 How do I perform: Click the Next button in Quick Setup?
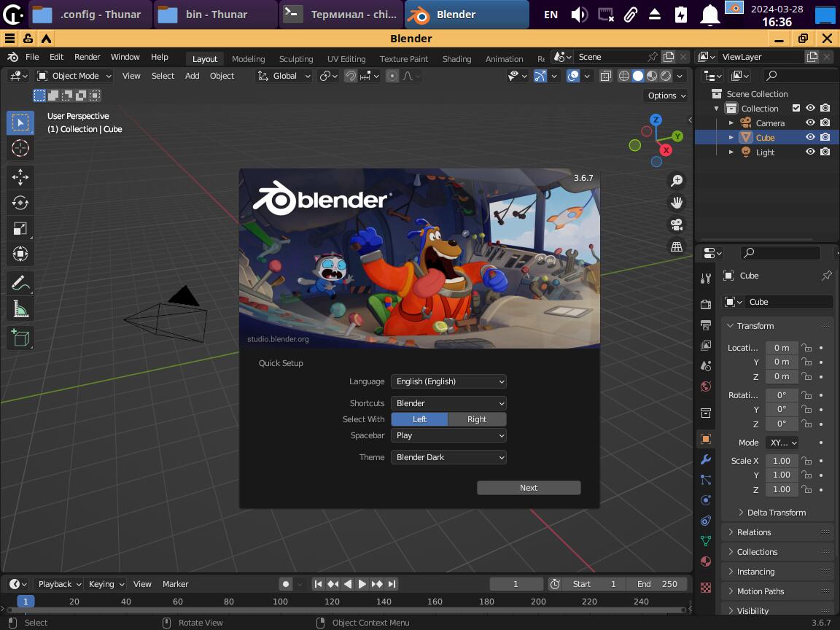(x=529, y=488)
